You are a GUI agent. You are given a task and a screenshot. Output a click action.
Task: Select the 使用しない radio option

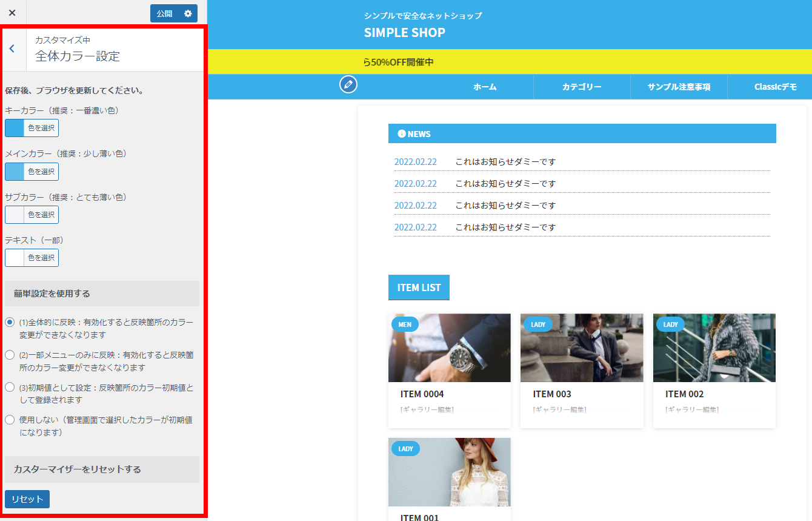[x=10, y=420]
